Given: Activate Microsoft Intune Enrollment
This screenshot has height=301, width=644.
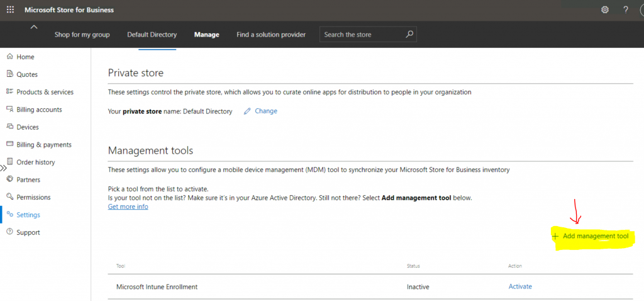Looking at the screenshot, I should pos(520,287).
